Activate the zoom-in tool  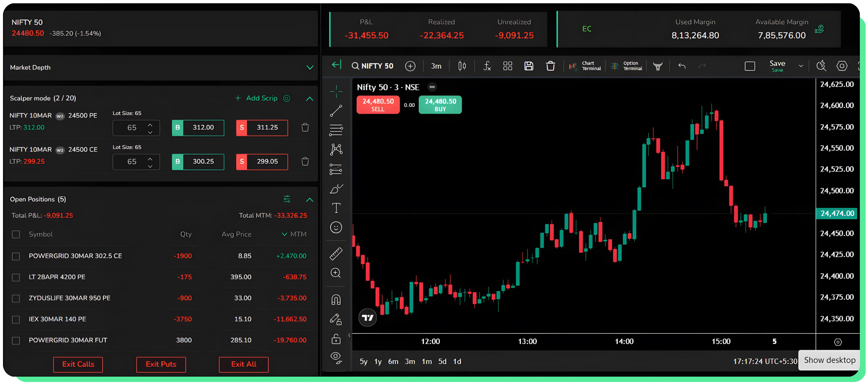click(336, 273)
